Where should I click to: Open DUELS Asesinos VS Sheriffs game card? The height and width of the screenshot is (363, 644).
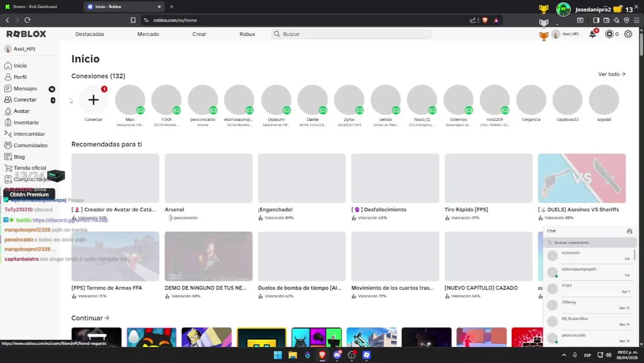(582, 187)
